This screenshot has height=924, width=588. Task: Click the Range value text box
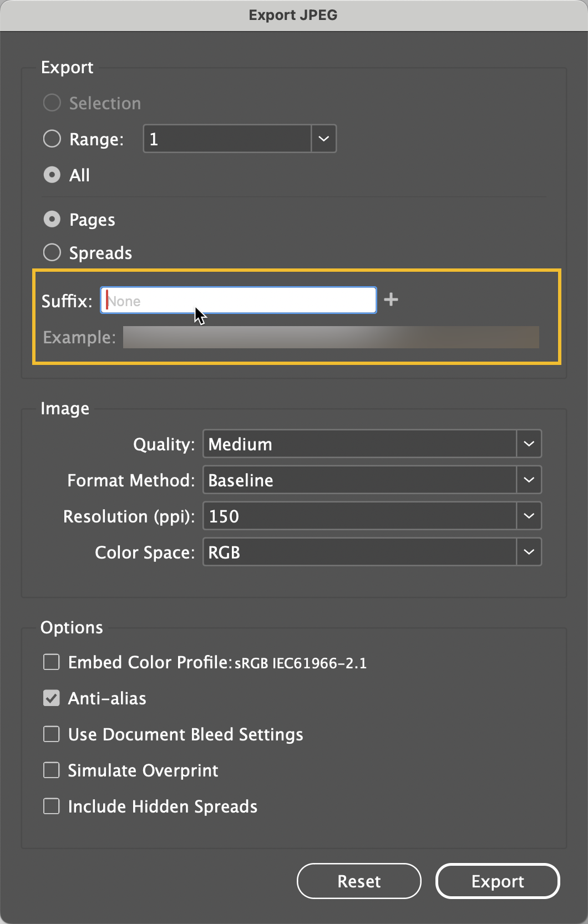(227, 139)
